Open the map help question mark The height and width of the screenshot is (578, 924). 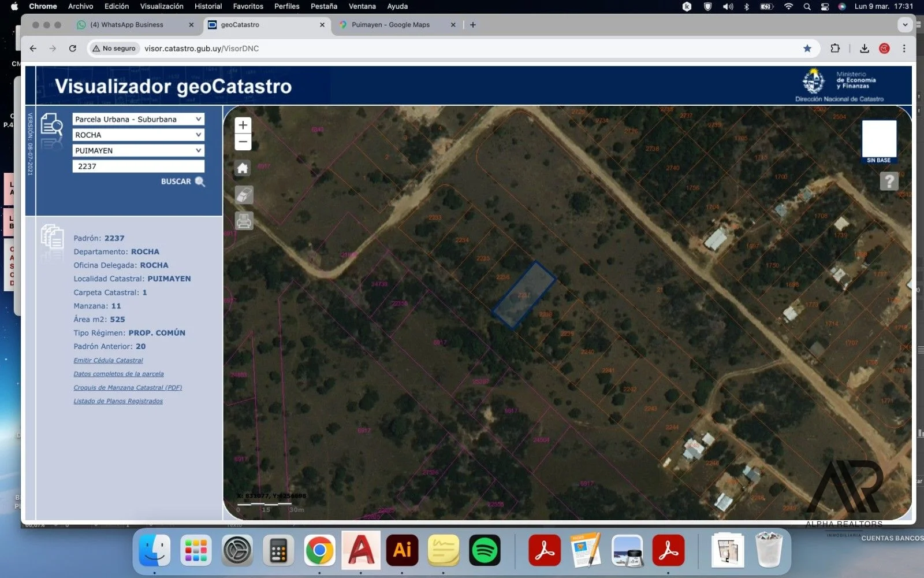[x=889, y=181]
